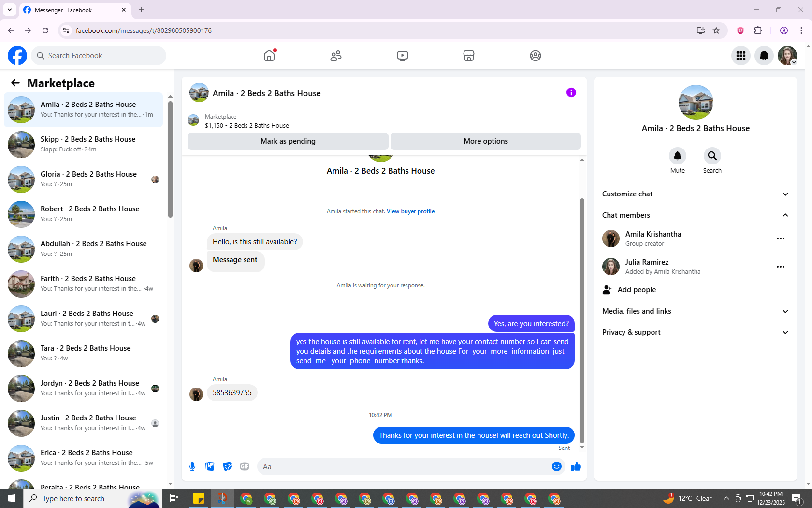Image resolution: width=812 pixels, height=508 pixels.
Task: Reload the browser page
Action: click(45, 30)
